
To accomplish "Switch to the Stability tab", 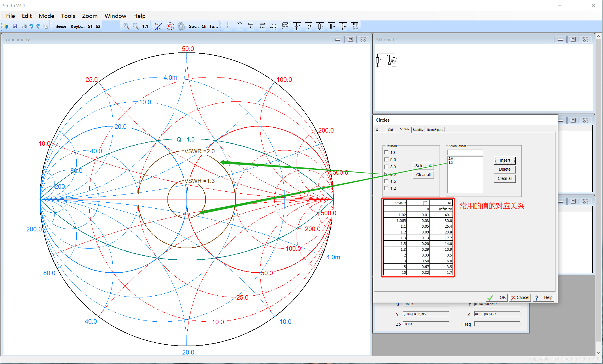I will coord(418,130).
